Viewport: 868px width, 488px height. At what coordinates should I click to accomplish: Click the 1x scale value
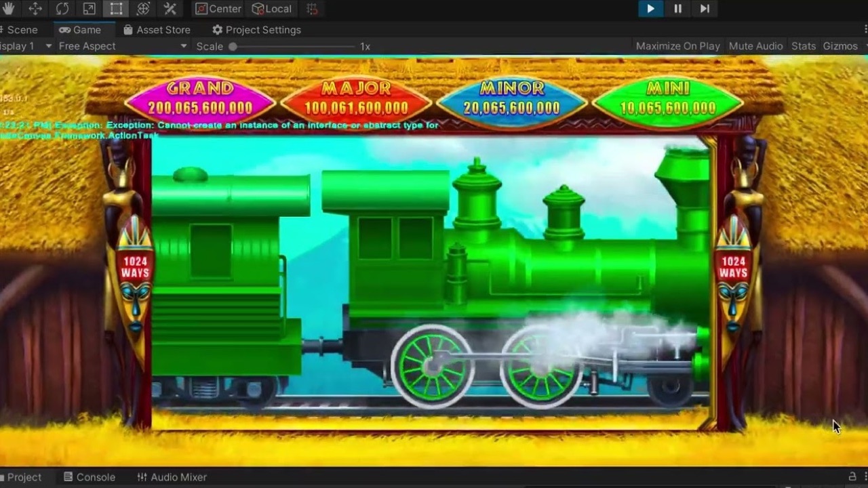[365, 46]
